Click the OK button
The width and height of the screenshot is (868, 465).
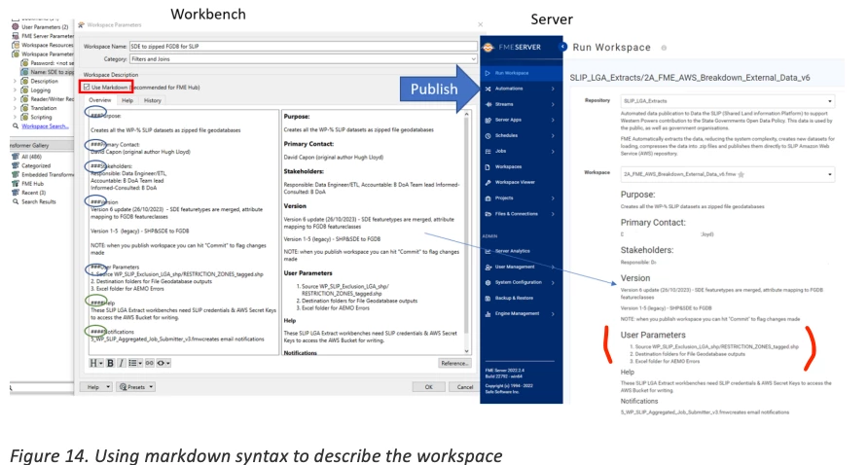428,387
